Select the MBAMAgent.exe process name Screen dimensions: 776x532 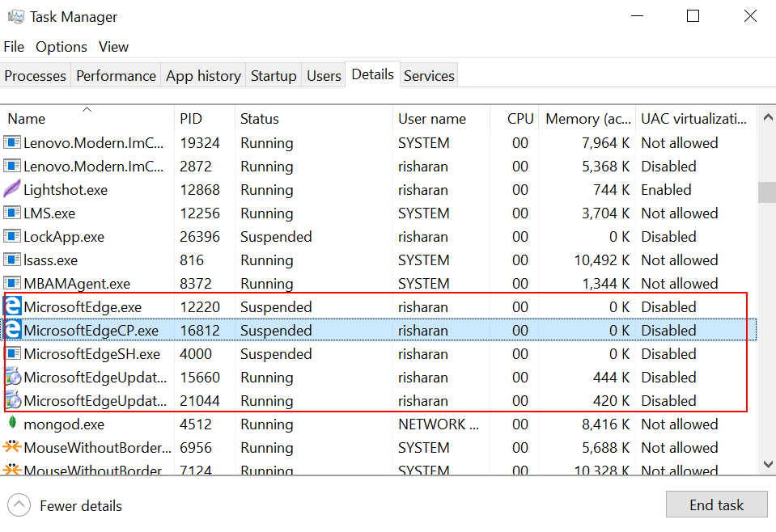77,283
